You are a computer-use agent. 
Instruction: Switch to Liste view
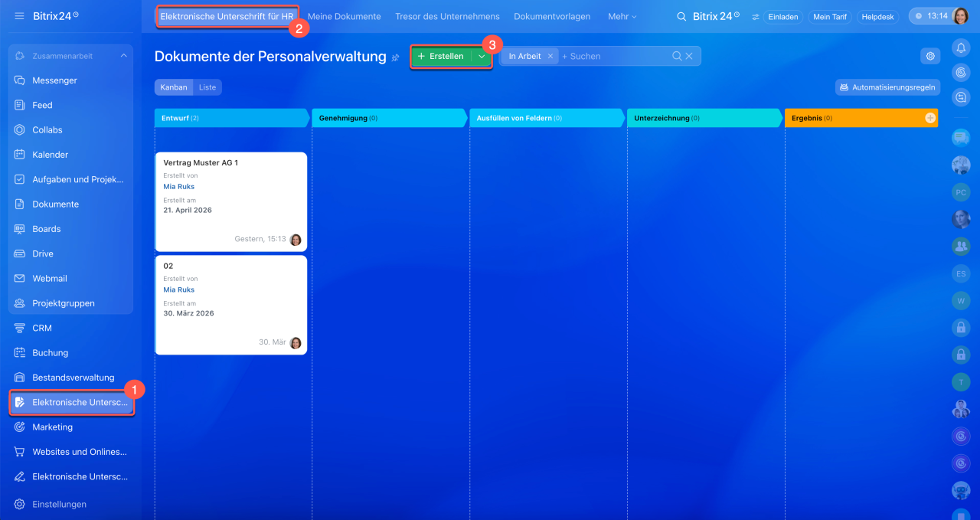207,87
